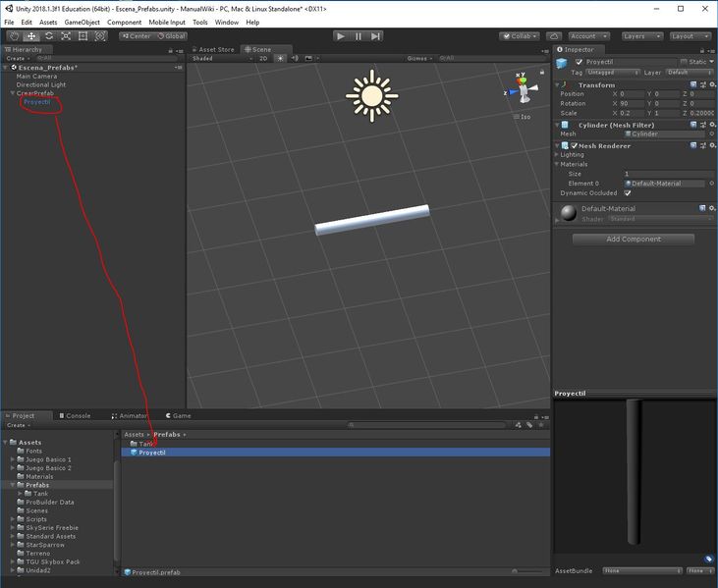718x588 pixels.
Task: Toggle Proyectil active checkbox in Inspector
Action: pyautogui.click(x=579, y=62)
